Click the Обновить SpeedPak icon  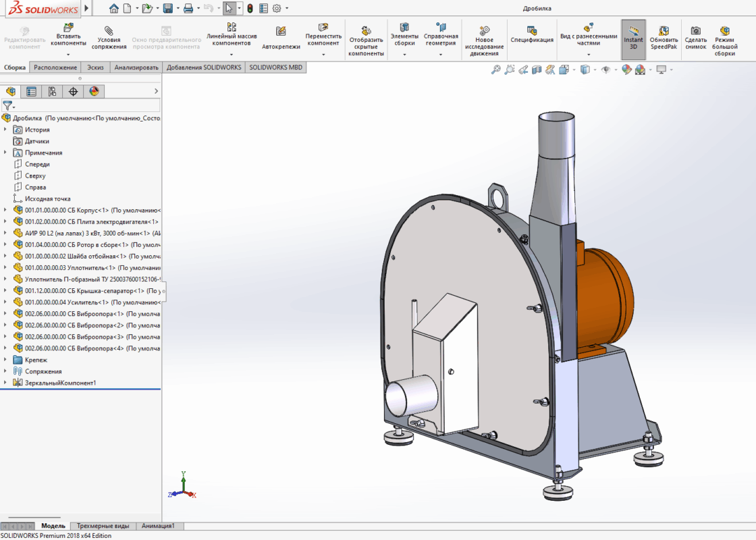tap(664, 31)
